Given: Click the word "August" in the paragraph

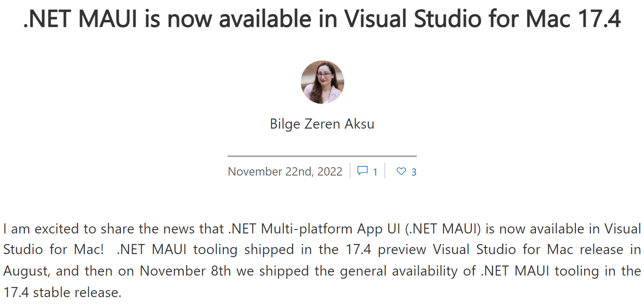Looking at the screenshot, I should [26, 271].
